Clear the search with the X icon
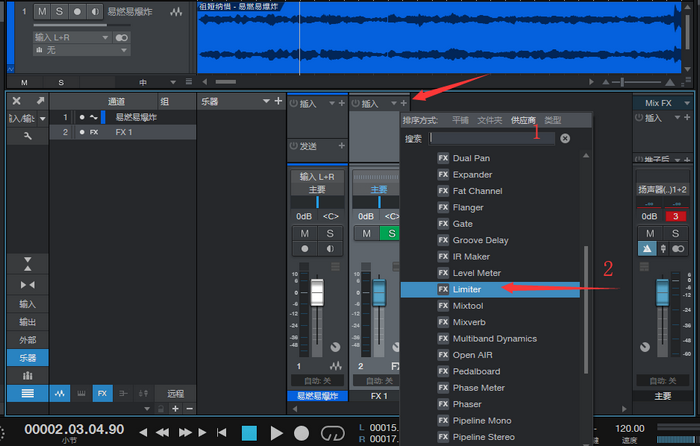 [565, 139]
